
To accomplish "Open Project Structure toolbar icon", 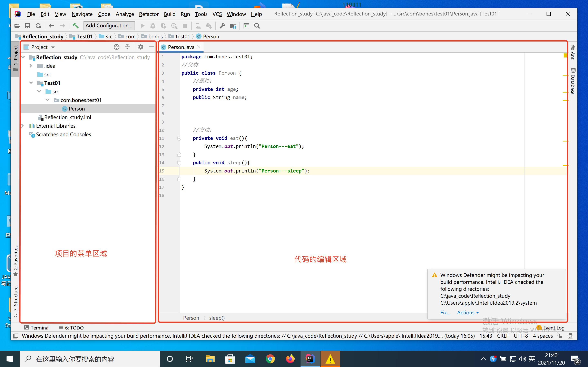I will click(x=233, y=25).
